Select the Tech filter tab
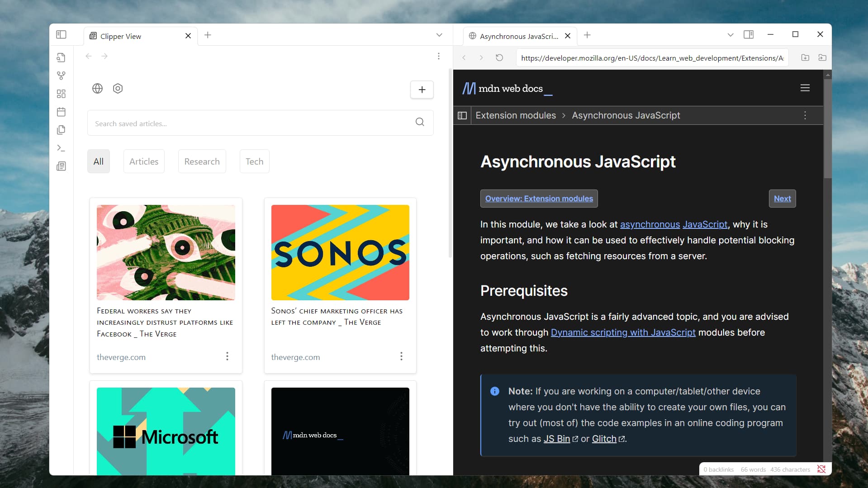 pos(254,161)
